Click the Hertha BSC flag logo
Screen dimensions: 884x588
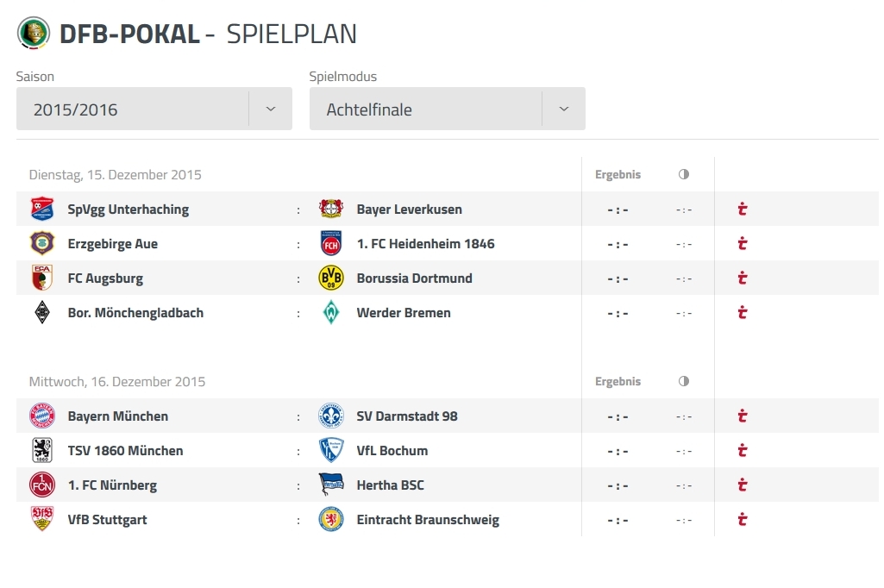[331, 485]
